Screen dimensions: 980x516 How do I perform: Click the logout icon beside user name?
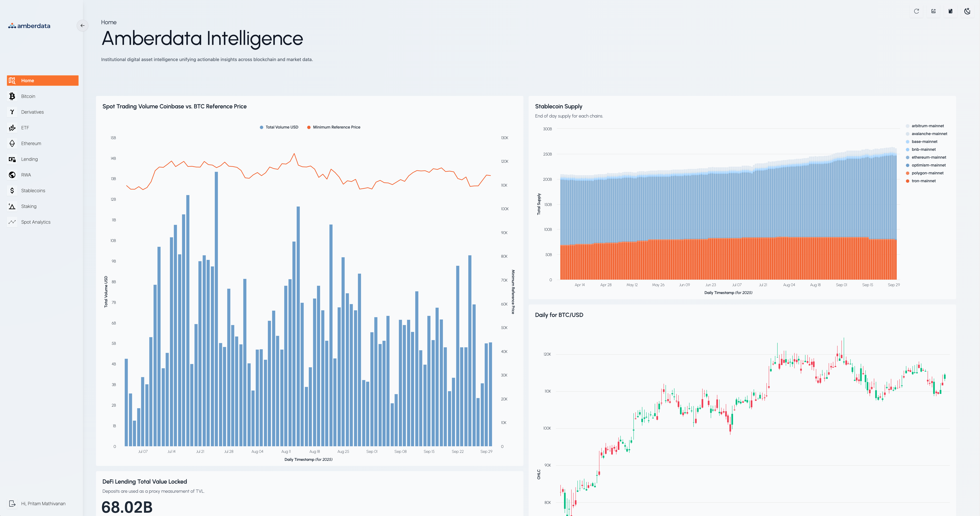point(12,503)
